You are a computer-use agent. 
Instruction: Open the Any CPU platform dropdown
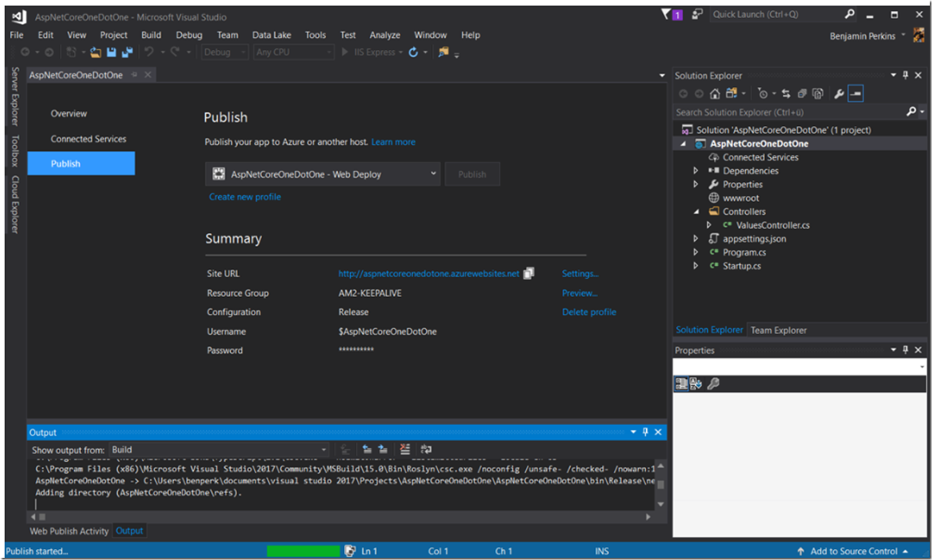click(x=294, y=52)
